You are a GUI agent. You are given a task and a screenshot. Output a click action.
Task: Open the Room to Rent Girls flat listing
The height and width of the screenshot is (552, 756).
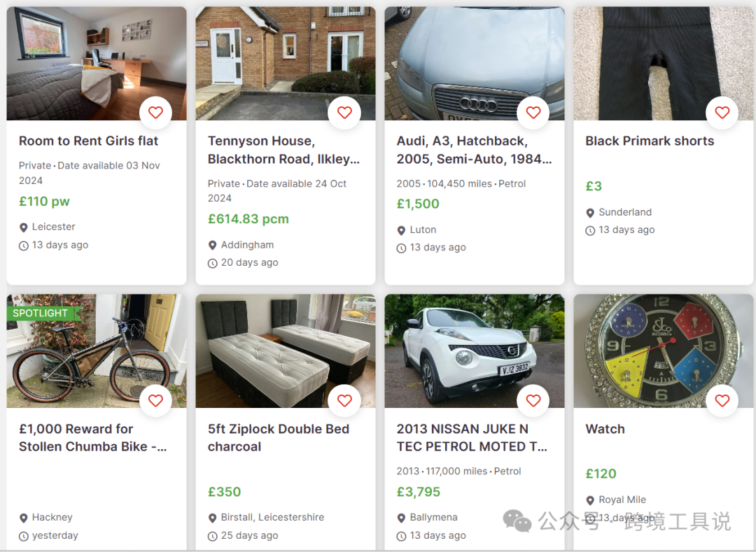88,141
